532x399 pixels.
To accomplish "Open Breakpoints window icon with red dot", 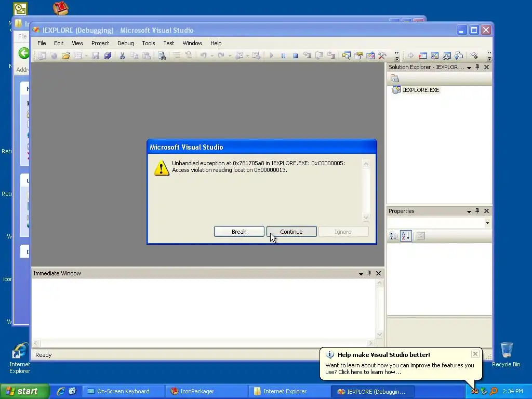I will [x=423, y=56].
